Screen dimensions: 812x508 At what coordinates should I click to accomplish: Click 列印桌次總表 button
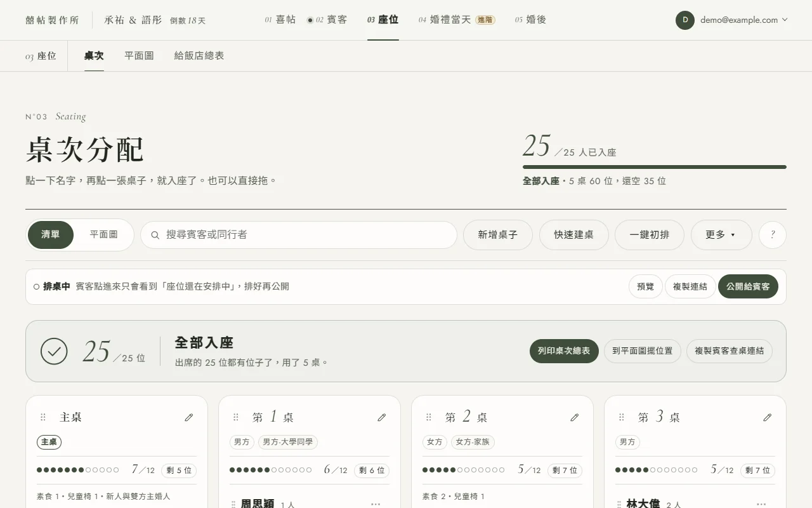click(x=564, y=351)
